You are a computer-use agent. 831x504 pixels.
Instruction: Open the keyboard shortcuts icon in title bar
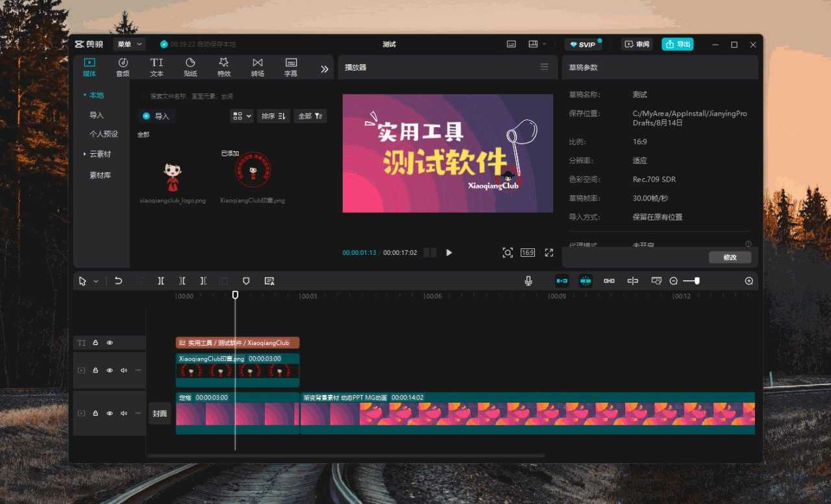coord(512,44)
